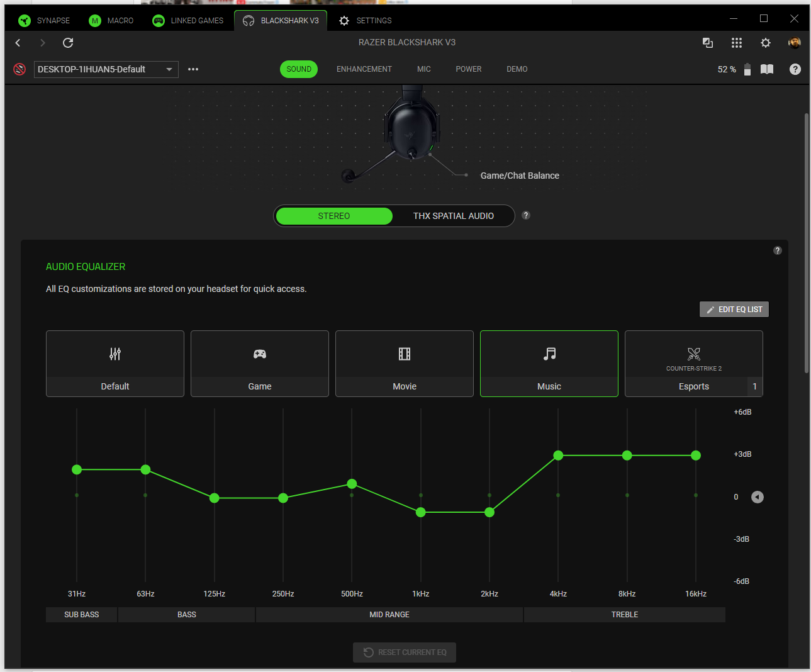811x672 pixels.
Task: Click the Treble band label
Action: (625, 615)
